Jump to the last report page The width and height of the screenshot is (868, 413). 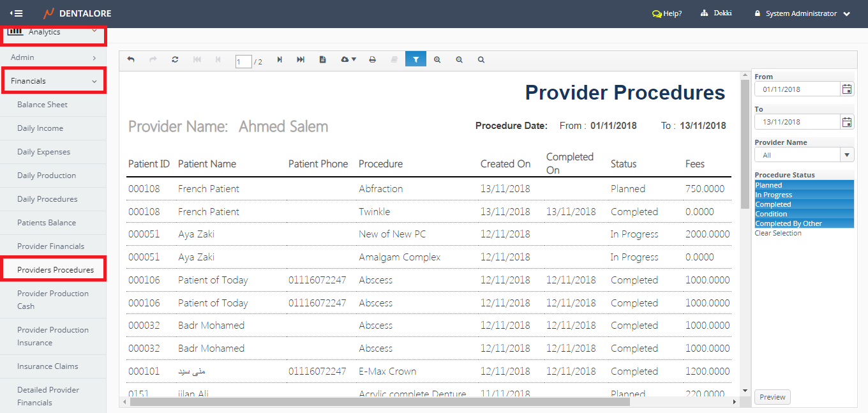301,59
